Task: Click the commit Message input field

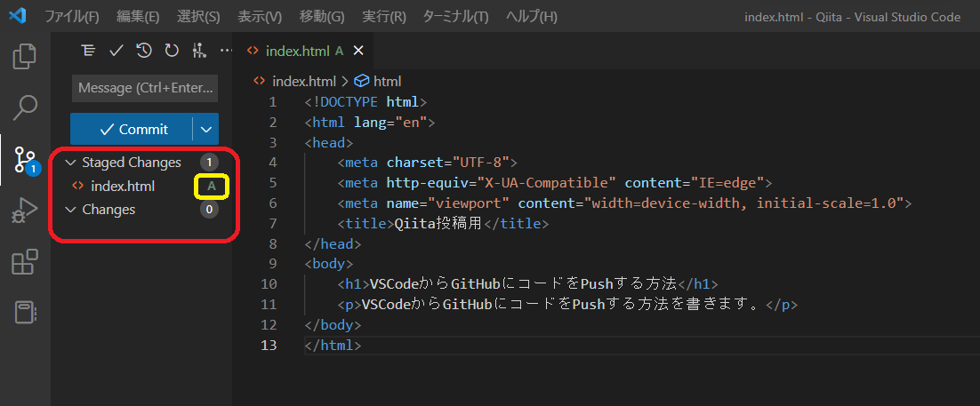Action: [x=145, y=88]
